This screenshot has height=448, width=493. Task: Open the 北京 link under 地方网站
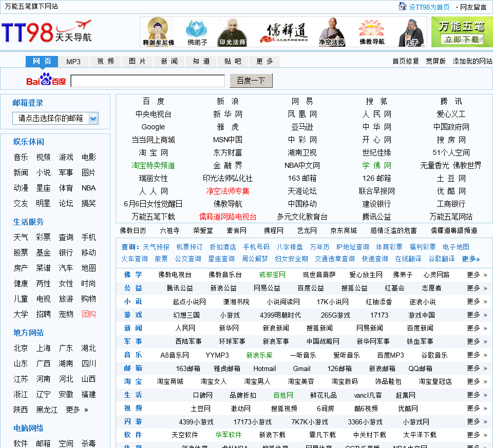click(x=21, y=348)
